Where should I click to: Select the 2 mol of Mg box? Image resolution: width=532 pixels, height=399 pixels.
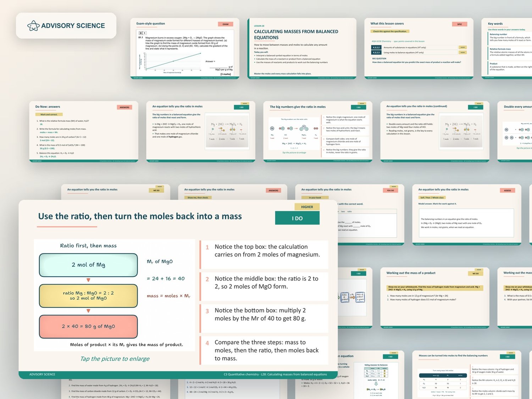click(x=88, y=265)
